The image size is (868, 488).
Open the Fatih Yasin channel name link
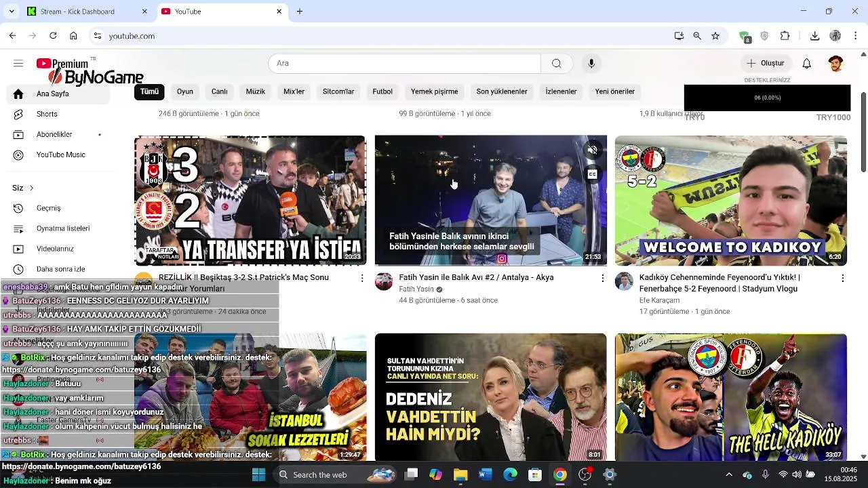416,289
